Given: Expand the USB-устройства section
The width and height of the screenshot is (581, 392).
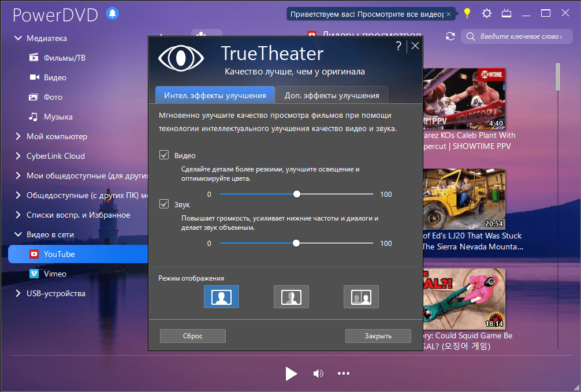Looking at the screenshot, I should [17, 293].
